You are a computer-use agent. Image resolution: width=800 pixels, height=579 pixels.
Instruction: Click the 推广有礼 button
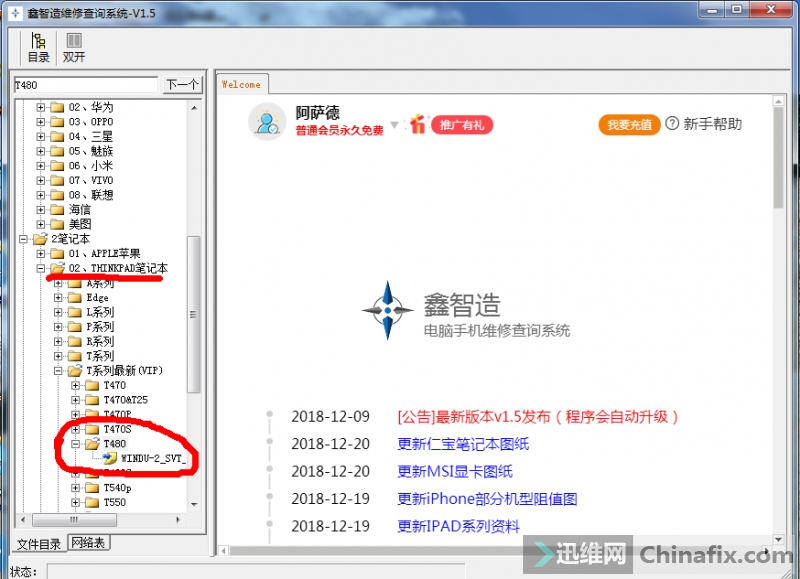462,125
